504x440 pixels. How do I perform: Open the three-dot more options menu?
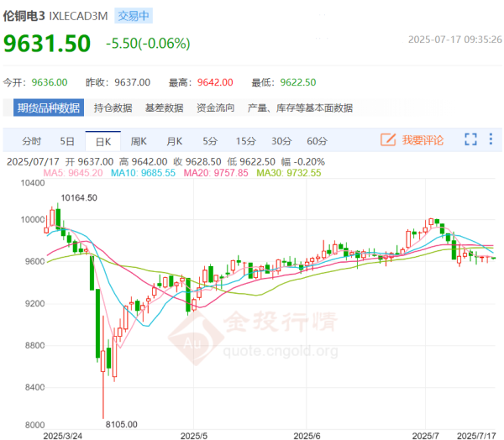pyautogui.click(x=491, y=140)
